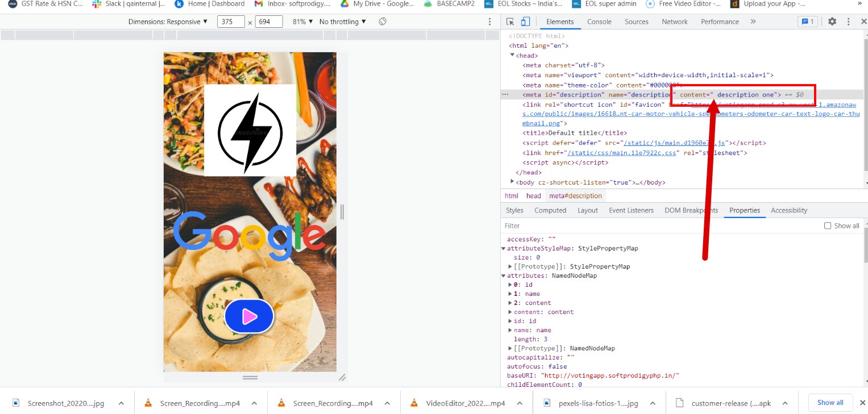Toggle the Show all properties checkbox
This screenshot has height=414, width=868.
[x=828, y=225]
